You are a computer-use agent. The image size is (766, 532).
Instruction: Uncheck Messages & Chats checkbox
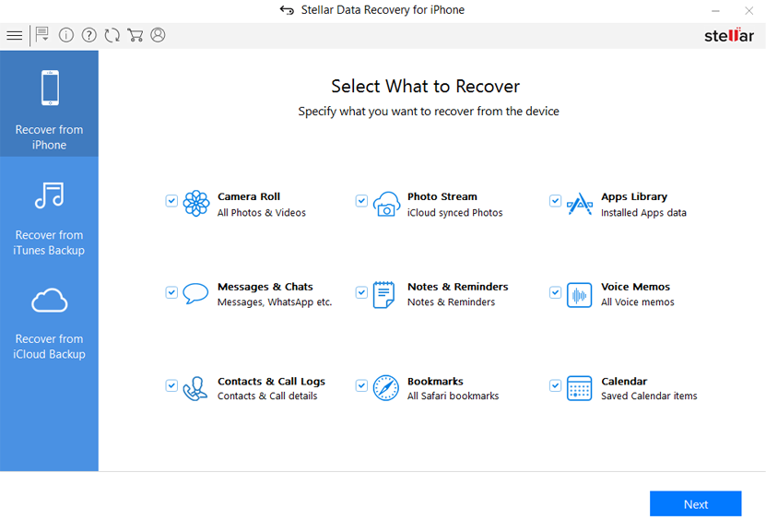pyautogui.click(x=171, y=292)
